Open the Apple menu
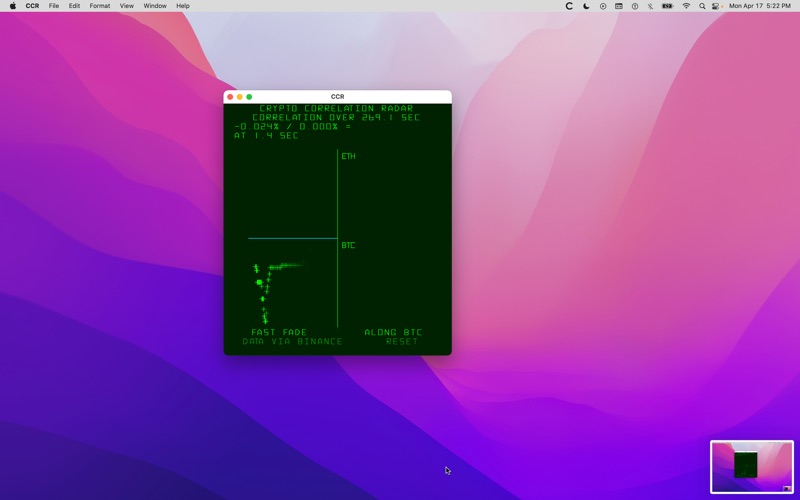This screenshot has width=800, height=500. pyautogui.click(x=13, y=6)
